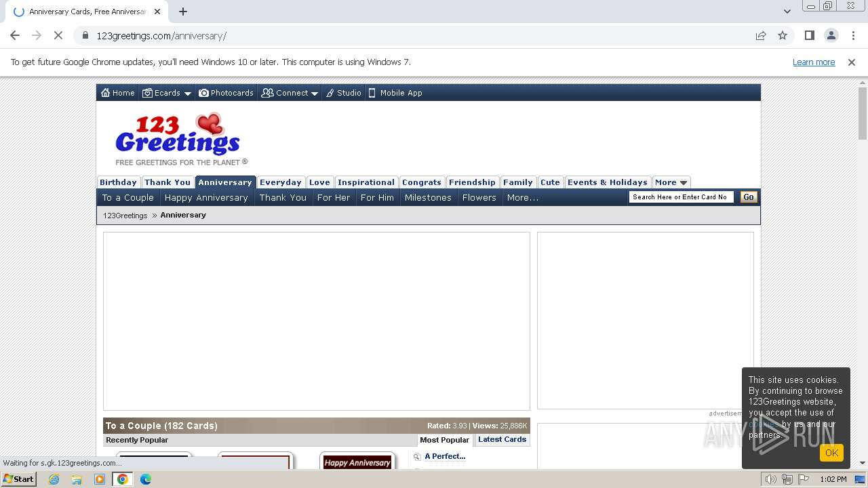
Task: Switch to Chrome in the taskbar
Action: coord(123,479)
